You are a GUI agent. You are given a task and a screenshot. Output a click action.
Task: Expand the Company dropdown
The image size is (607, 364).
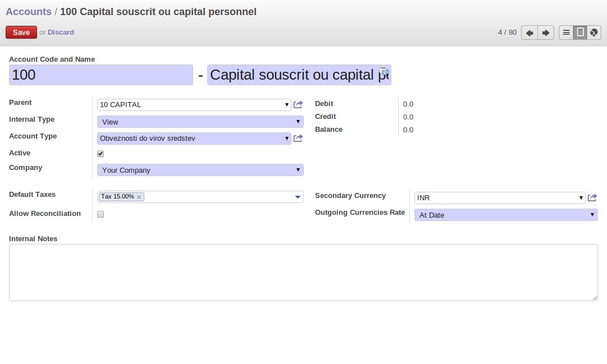[200, 170]
